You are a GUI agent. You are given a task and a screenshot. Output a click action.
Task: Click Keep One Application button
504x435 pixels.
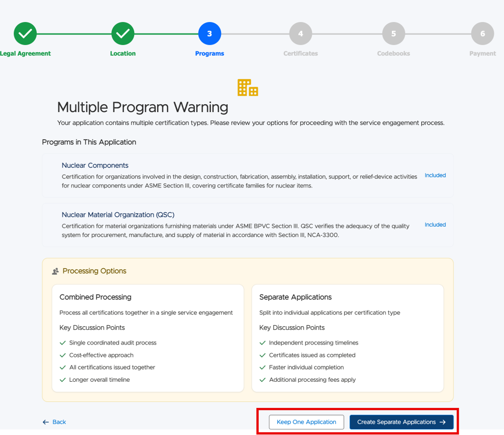(306, 422)
